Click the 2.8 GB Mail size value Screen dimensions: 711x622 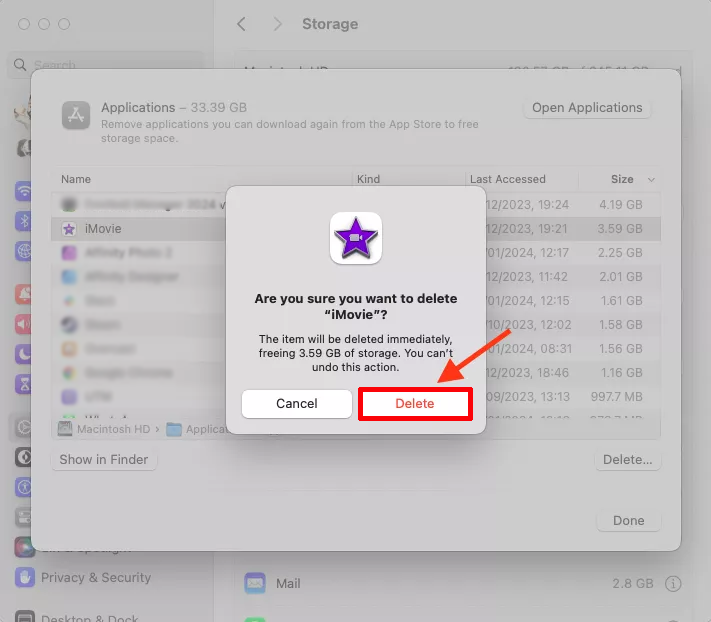(x=633, y=583)
